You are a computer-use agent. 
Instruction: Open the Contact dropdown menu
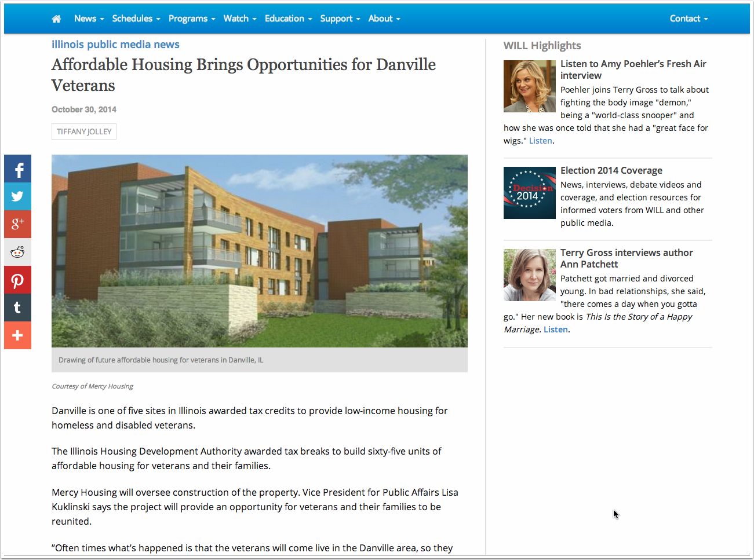(689, 19)
